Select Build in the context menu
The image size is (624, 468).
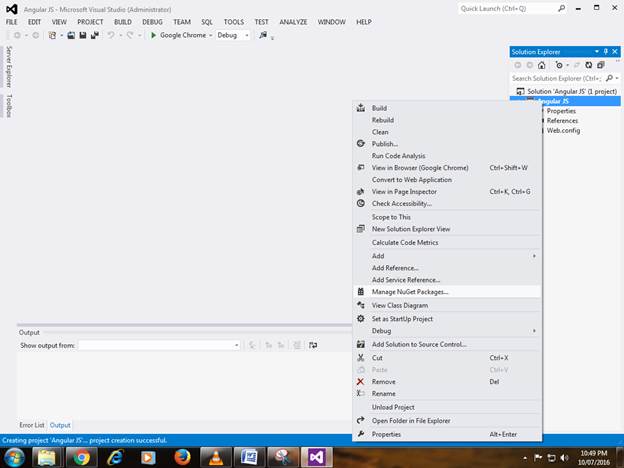pyautogui.click(x=447, y=108)
